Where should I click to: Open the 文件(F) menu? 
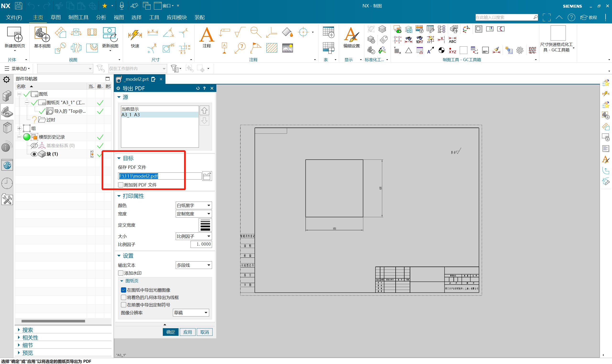[14, 17]
